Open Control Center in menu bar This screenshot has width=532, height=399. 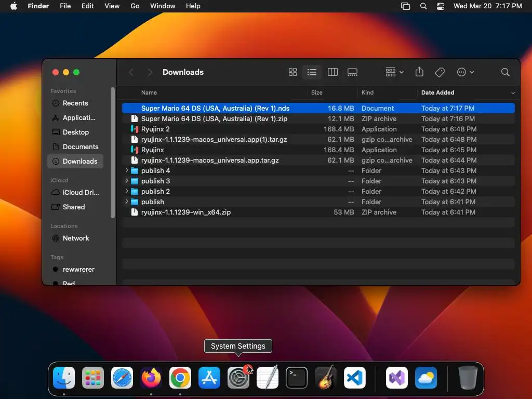pyautogui.click(x=441, y=6)
